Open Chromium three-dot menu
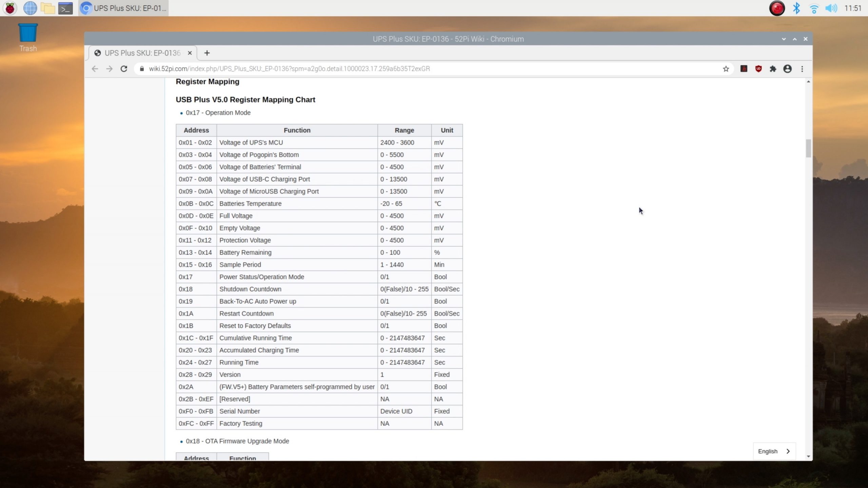Viewport: 868px width, 488px height. pyautogui.click(x=802, y=69)
